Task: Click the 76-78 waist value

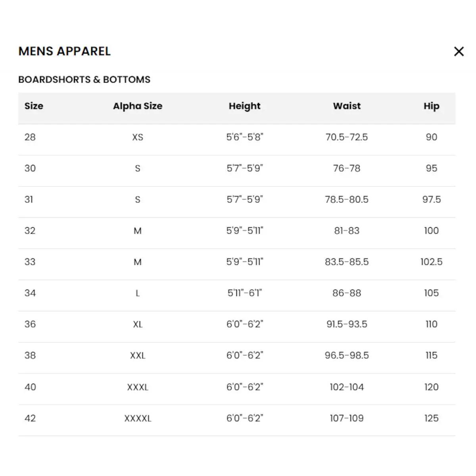Action: 347,168
